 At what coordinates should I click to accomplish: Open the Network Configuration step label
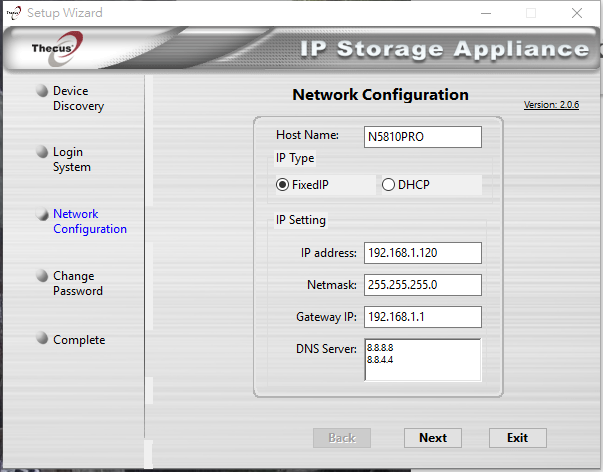click(90, 221)
